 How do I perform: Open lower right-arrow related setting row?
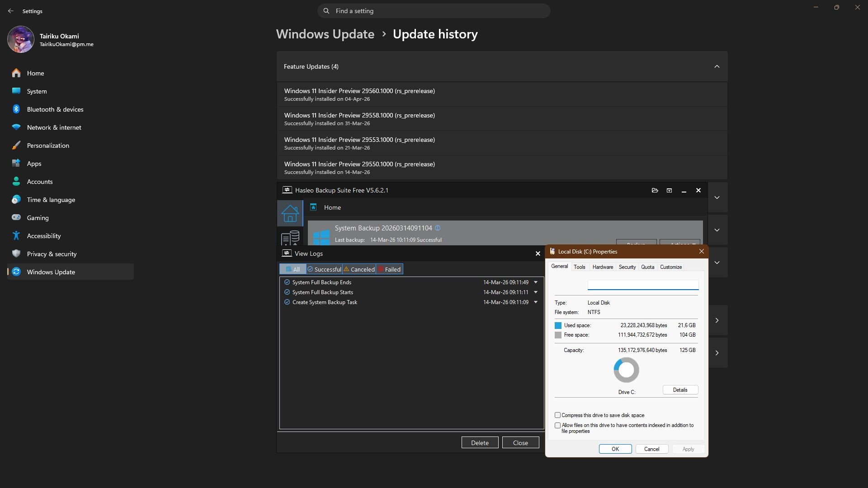717,353
